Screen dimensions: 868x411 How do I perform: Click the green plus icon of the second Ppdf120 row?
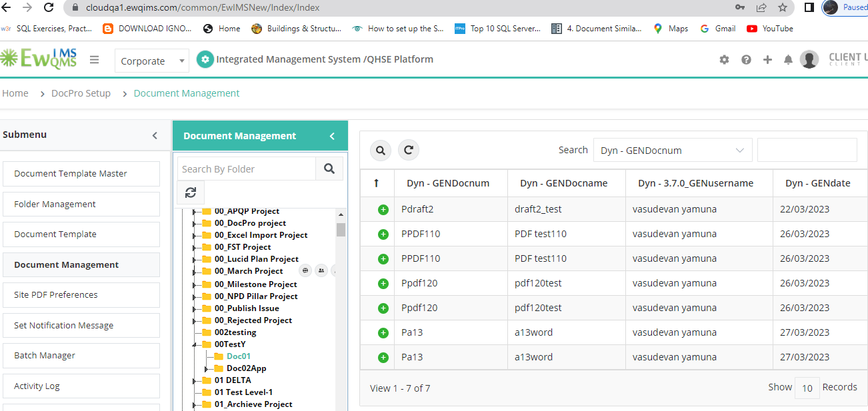click(x=383, y=308)
